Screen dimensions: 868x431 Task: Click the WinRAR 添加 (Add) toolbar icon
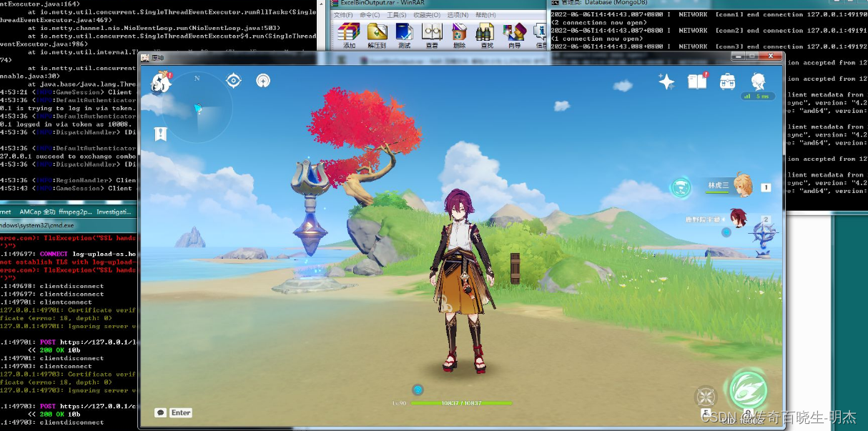pyautogui.click(x=349, y=35)
